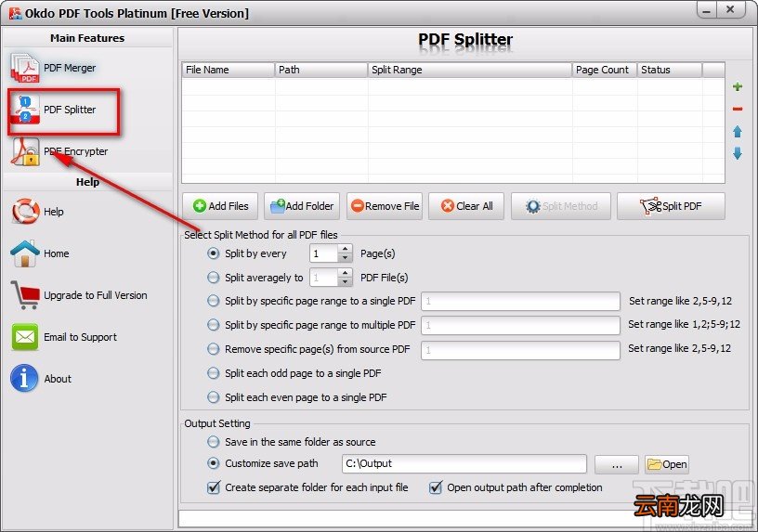Viewport: 758px width, 532px height.
Task: Open the PDF Merger feature icon
Action: click(25, 68)
